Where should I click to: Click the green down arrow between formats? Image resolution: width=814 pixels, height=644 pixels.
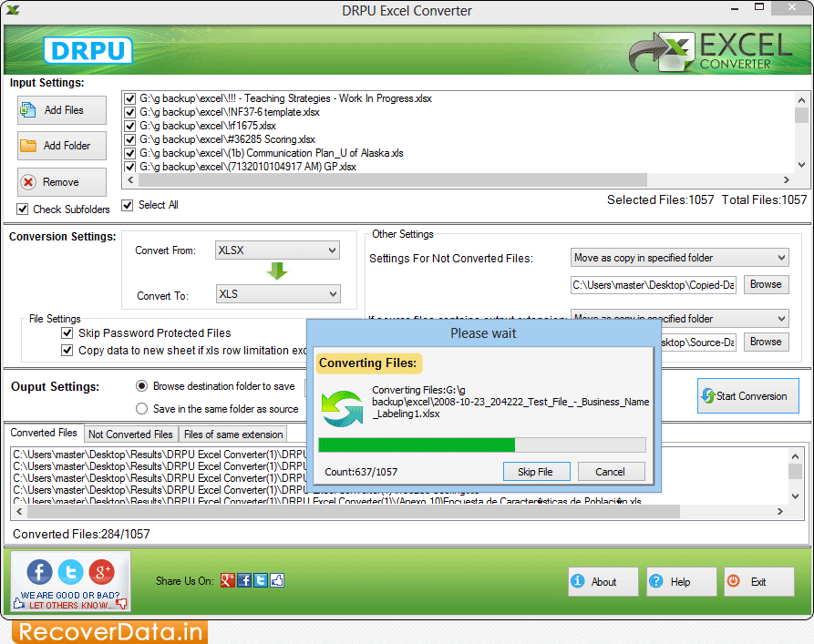click(x=277, y=271)
